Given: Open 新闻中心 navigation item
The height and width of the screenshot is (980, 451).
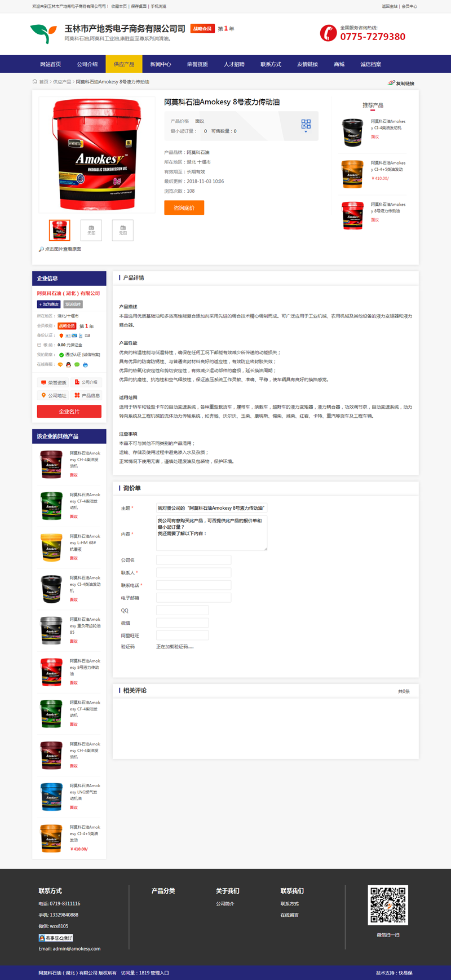Looking at the screenshot, I should point(161,64).
